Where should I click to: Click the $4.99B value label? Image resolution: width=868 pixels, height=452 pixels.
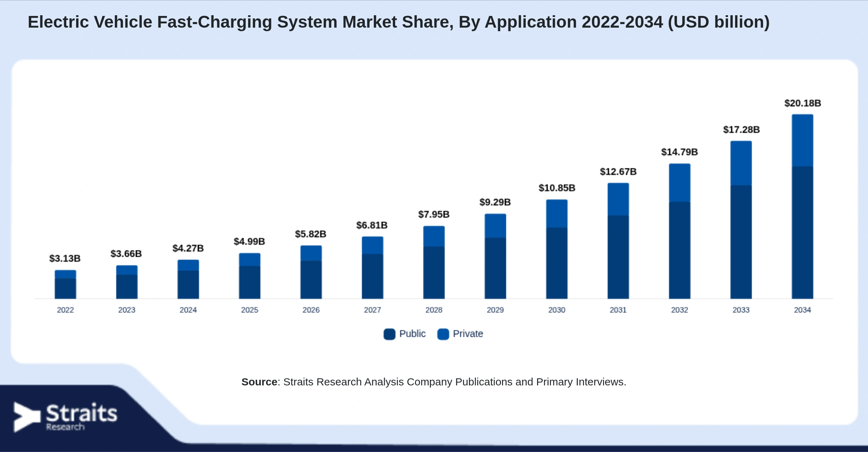click(x=249, y=242)
